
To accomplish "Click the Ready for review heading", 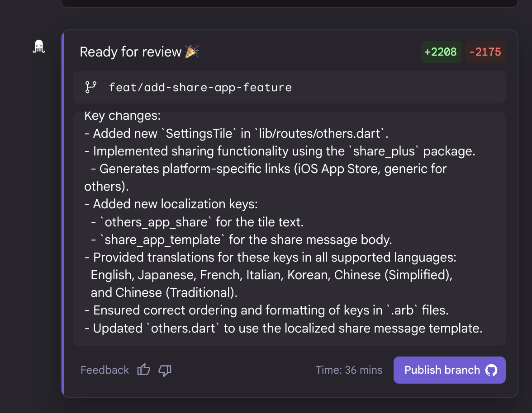I will click(x=131, y=52).
